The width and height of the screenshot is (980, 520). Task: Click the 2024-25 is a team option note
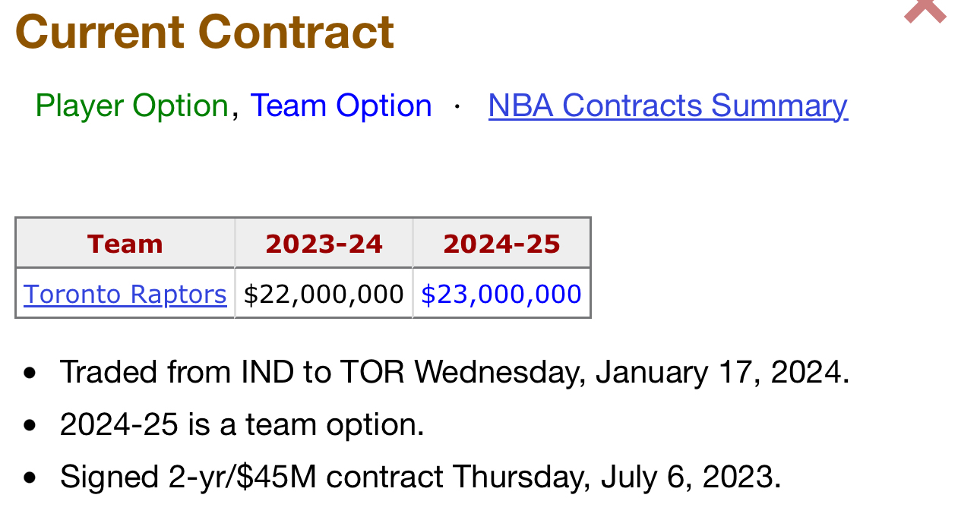click(242, 424)
